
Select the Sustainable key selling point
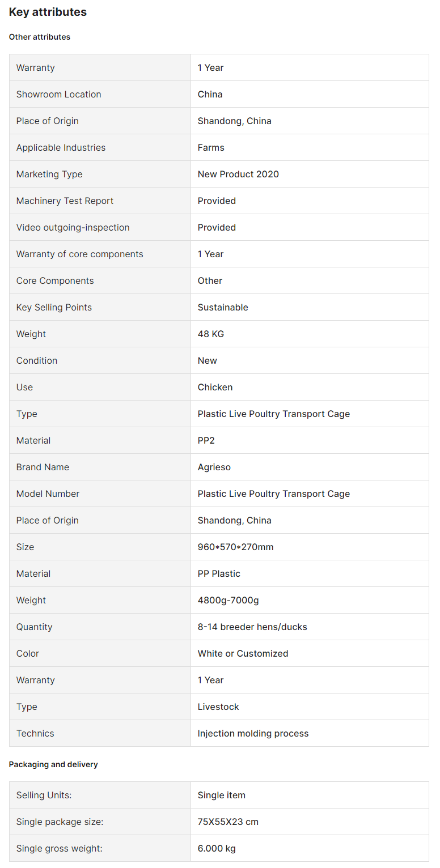[x=223, y=307]
